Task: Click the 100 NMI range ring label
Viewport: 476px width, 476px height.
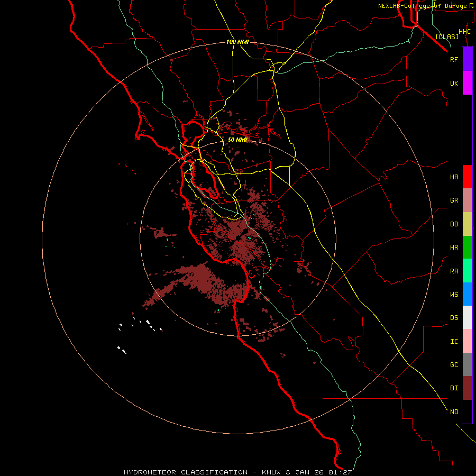Action: coord(237,42)
